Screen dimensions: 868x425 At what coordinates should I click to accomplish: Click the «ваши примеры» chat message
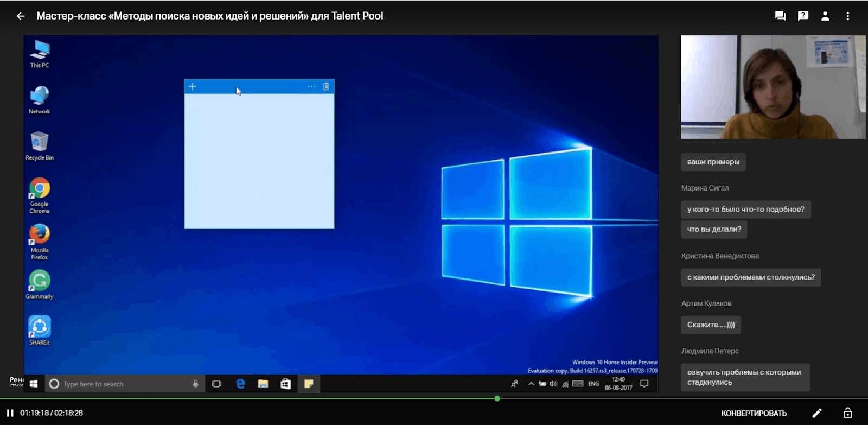(713, 162)
